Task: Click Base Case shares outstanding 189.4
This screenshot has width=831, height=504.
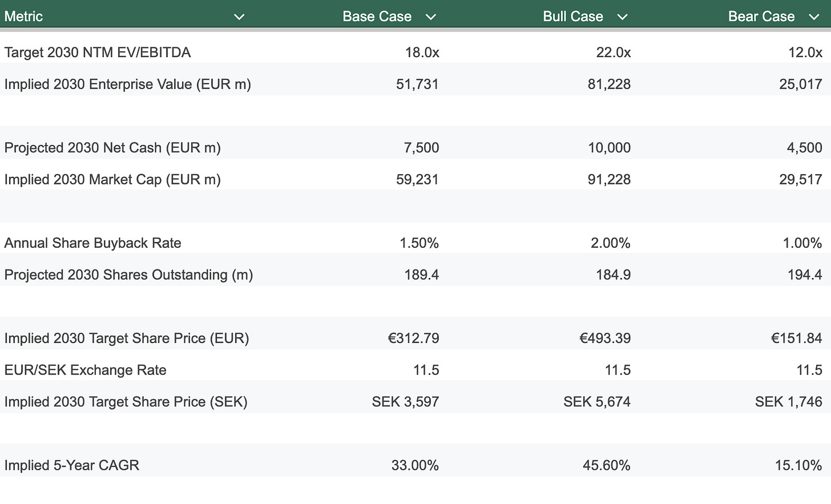Action: click(421, 275)
